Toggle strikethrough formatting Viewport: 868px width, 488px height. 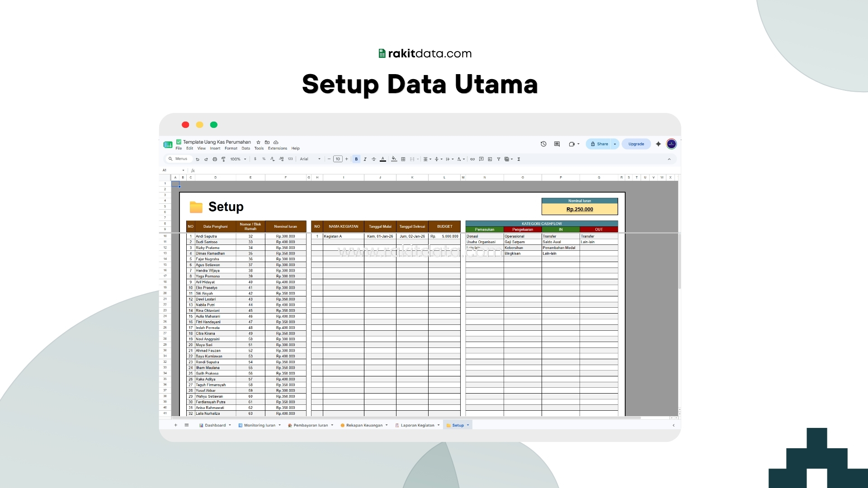373,159
